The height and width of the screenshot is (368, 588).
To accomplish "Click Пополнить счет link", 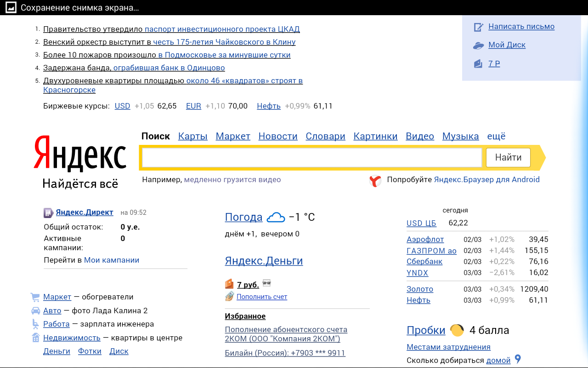I will pyautogui.click(x=262, y=297).
